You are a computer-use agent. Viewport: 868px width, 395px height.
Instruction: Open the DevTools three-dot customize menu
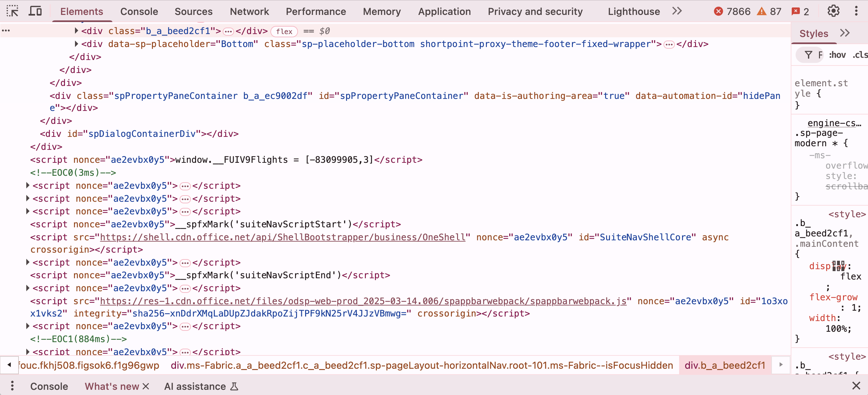[x=856, y=11]
